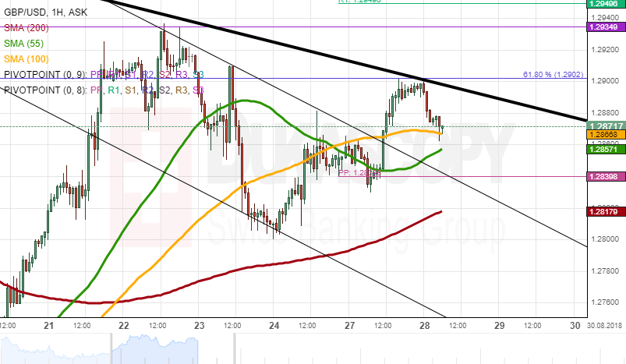Click date label 24 on time axis
626x364 pixels.
pos(274,326)
